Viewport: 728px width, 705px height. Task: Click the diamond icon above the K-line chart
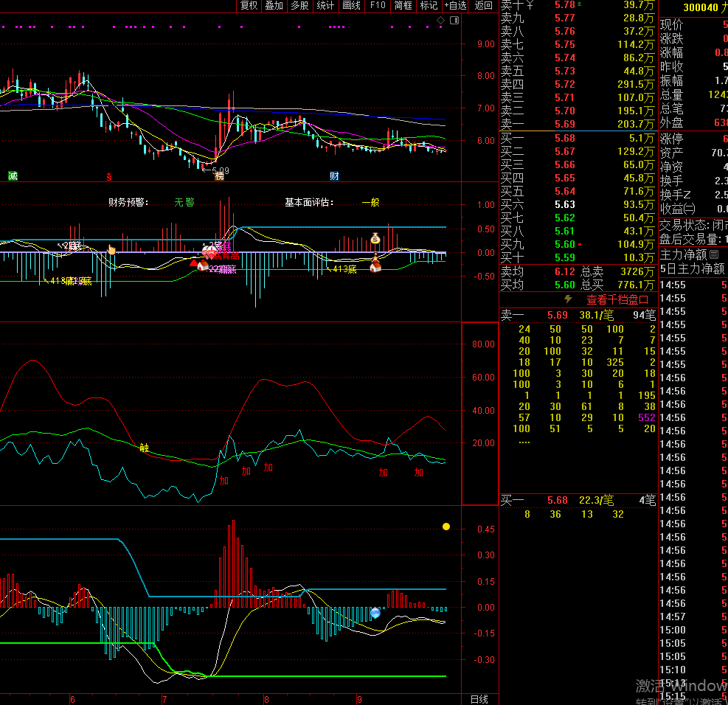(x=440, y=21)
